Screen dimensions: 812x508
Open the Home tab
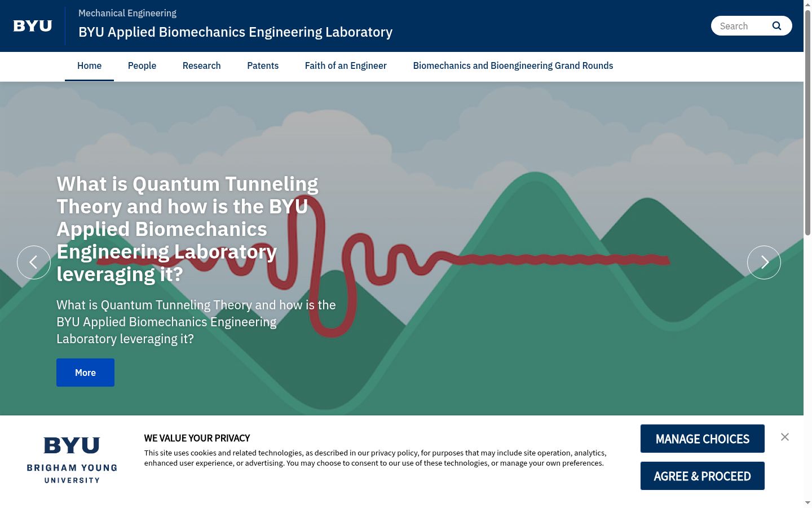tap(89, 66)
